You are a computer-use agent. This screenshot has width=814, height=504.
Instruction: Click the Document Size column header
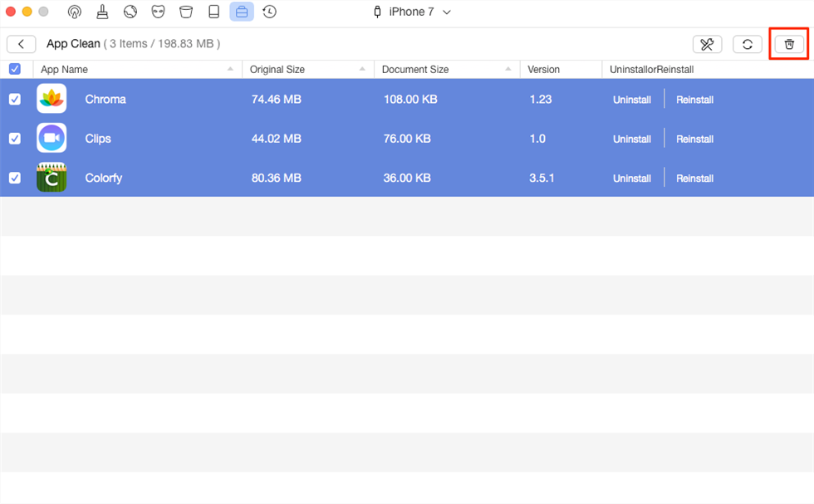415,70
